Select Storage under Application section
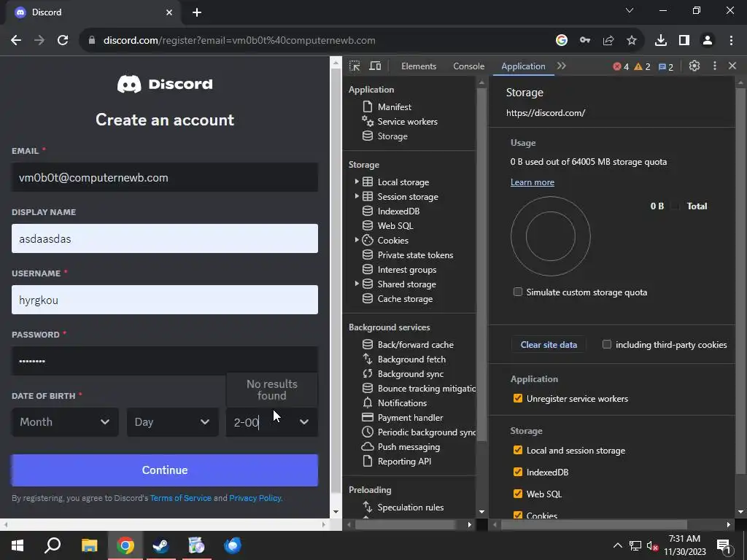Screen dimensions: 747x560 [x=392, y=136]
